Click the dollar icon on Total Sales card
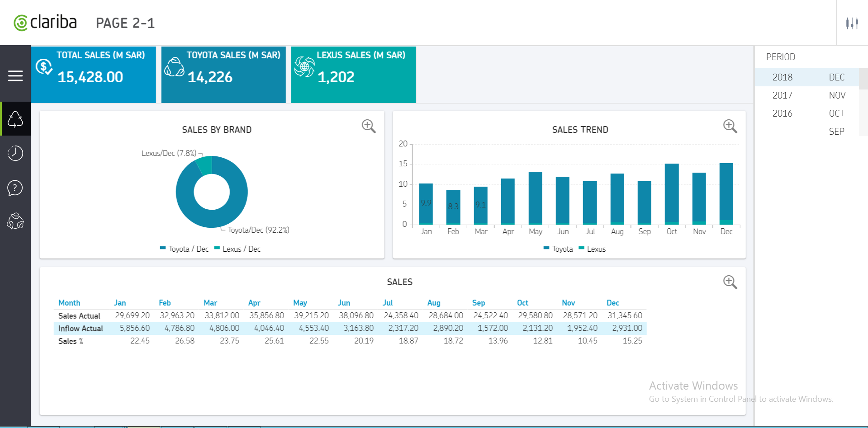The image size is (868, 428). 44,67
